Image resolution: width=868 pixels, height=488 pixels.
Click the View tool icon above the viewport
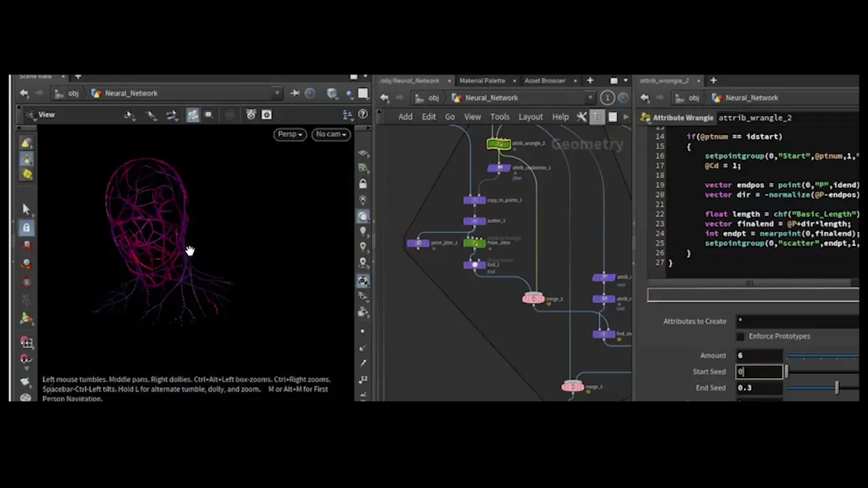point(31,115)
